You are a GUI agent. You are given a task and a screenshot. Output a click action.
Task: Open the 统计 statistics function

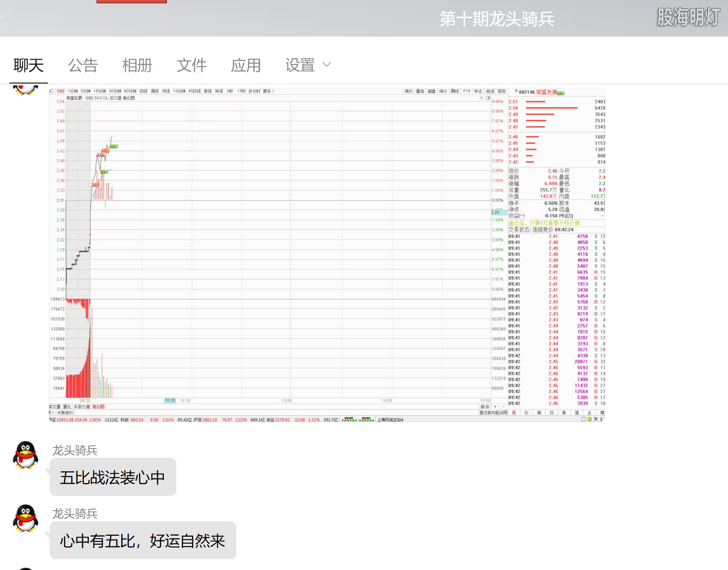(x=442, y=91)
